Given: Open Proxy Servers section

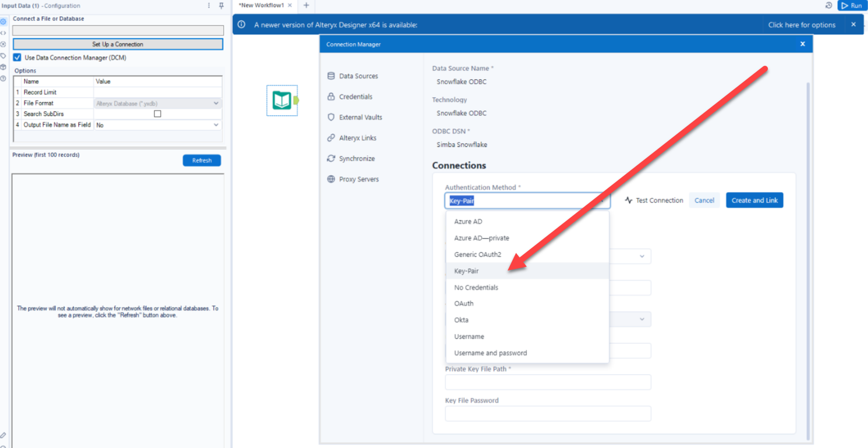Looking at the screenshot, I should 359,179.
